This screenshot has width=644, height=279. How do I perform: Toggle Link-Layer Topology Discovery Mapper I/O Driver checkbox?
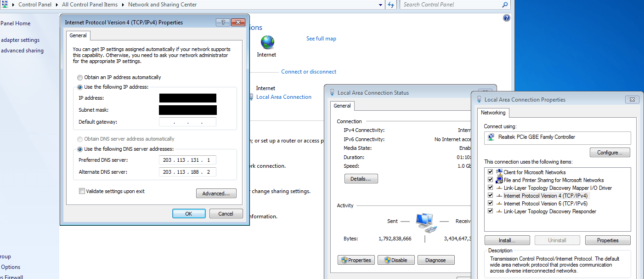pos(491,188)
